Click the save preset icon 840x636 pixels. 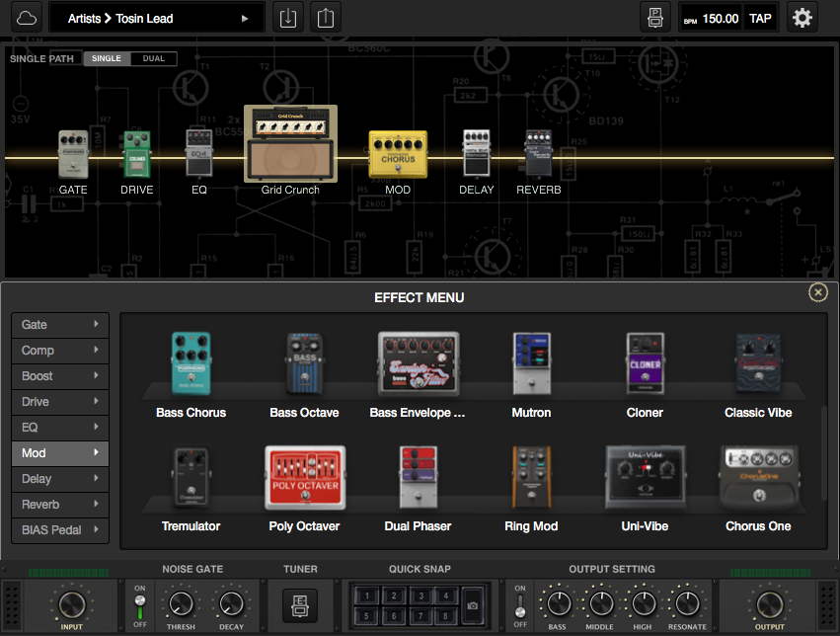coord(654,18)
